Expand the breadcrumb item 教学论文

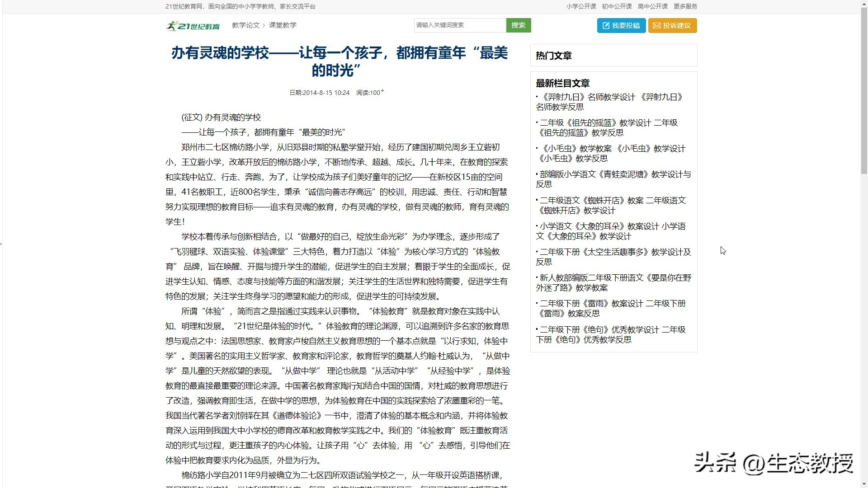pos(246,26)
